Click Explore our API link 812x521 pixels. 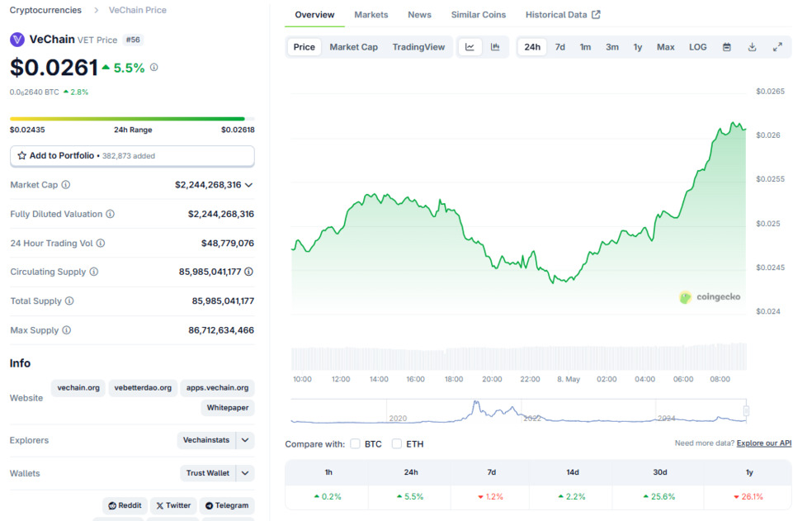coord(764,443)
